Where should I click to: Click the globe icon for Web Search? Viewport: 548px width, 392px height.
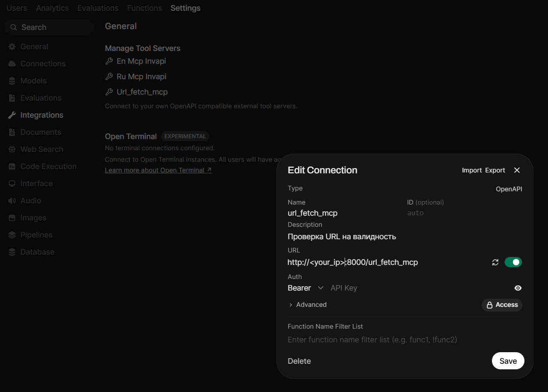click(12, 149)
